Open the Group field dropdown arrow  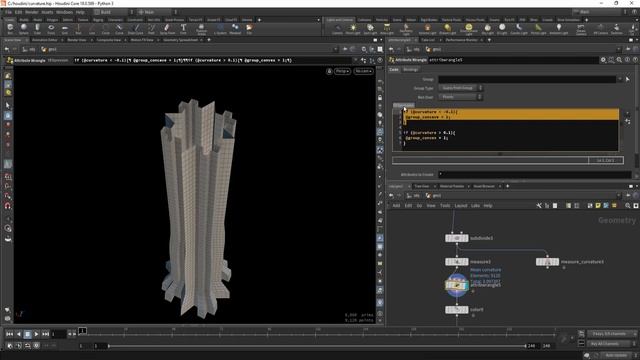(x=620, y=79)
